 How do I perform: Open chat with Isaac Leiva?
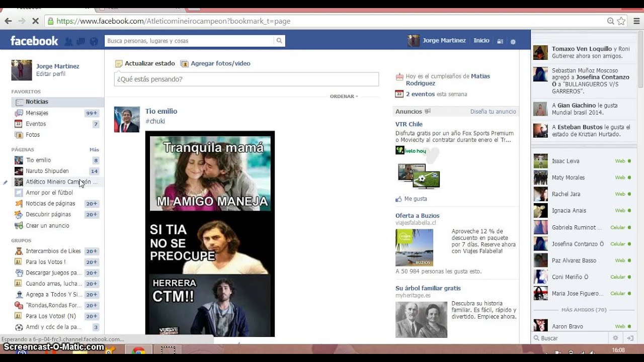pos(584,161)
